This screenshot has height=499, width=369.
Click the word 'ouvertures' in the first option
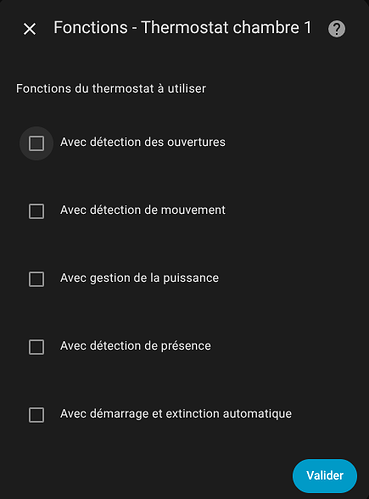pyautogui.click(x=196, y=142)
